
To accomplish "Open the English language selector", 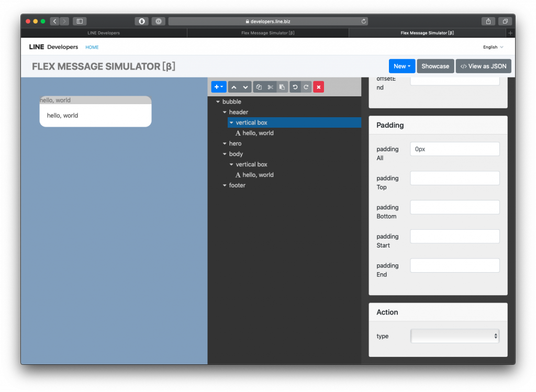I will pyautogui.click(x=493, y=47).
